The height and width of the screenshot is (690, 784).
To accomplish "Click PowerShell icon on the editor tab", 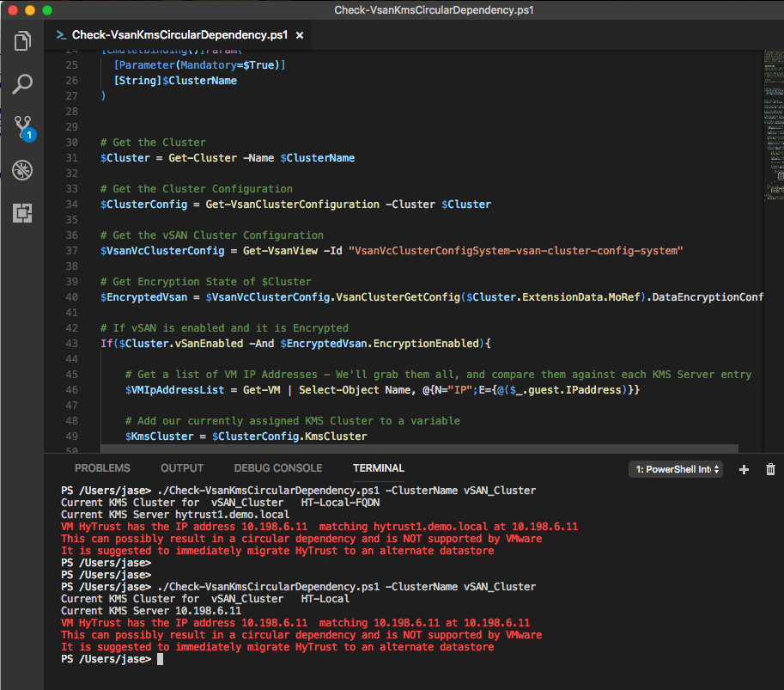I will [x=62, y=35].
